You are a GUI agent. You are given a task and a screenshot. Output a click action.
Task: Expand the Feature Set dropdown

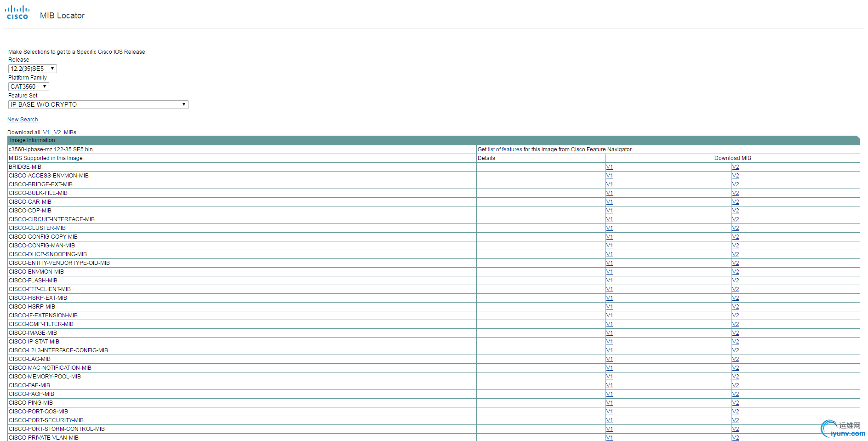click(98, 104)
